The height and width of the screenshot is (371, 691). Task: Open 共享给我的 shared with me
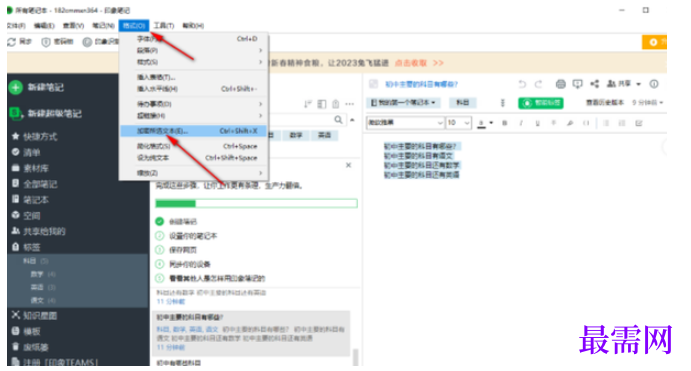[x=39, y=231]
